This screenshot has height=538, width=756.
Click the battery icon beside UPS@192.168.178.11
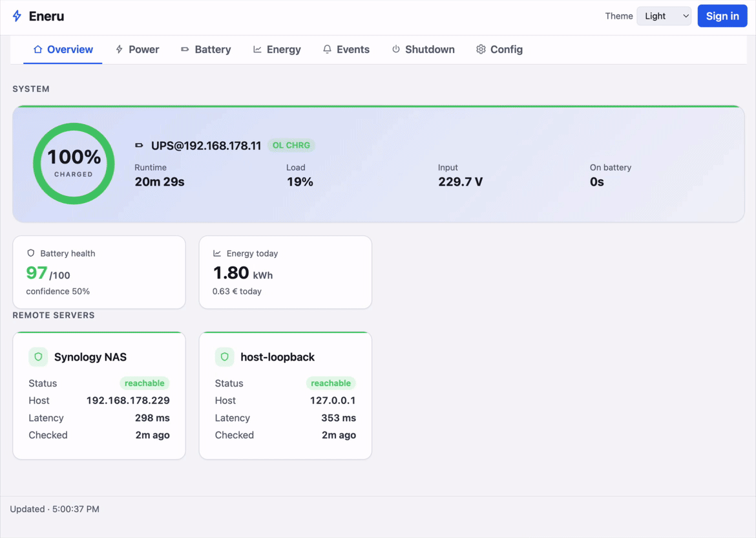(x=140, y=145)
